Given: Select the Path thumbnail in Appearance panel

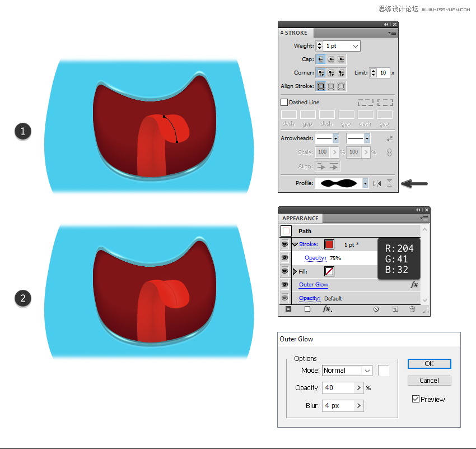Looking at the screenshot, I should click(x=286, y=231).
